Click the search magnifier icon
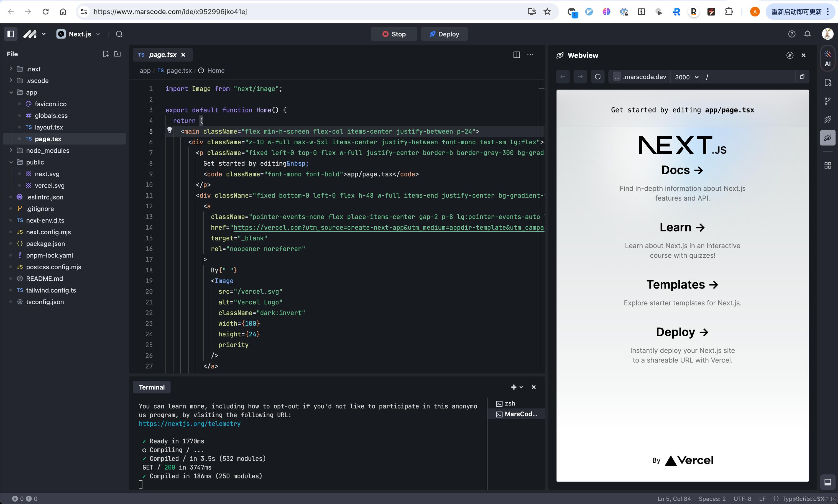Screen dimensions: 838x504 coord(119,34)
